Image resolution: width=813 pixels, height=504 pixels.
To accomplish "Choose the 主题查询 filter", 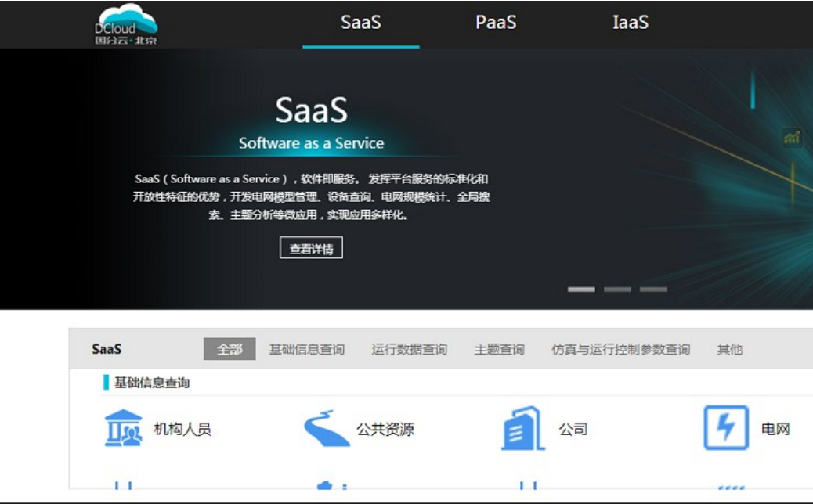I will pyautogui.click(x=499, y=349).
